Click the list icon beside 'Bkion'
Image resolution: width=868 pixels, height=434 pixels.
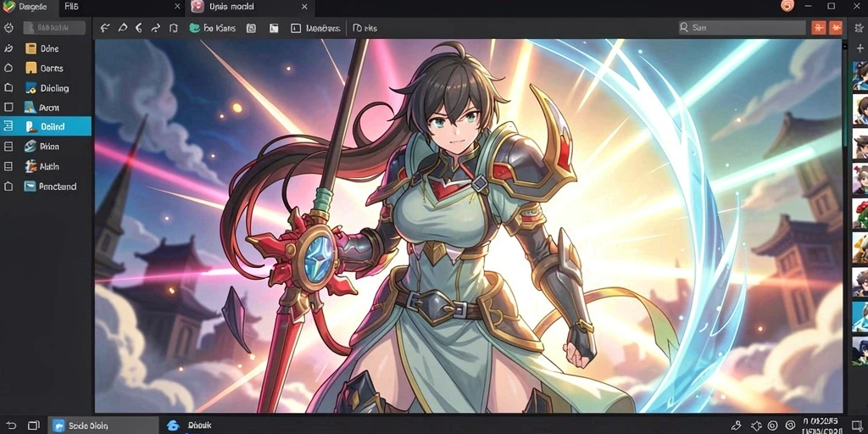click(x=8, y=147)
